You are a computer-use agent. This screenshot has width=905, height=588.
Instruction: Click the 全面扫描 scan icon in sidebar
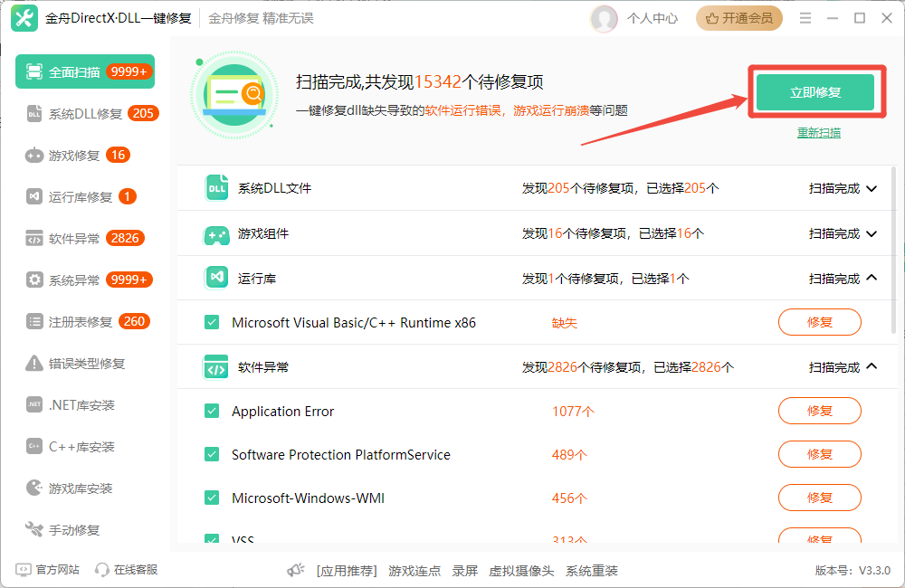pyautogui.click(x=34, y=71)
